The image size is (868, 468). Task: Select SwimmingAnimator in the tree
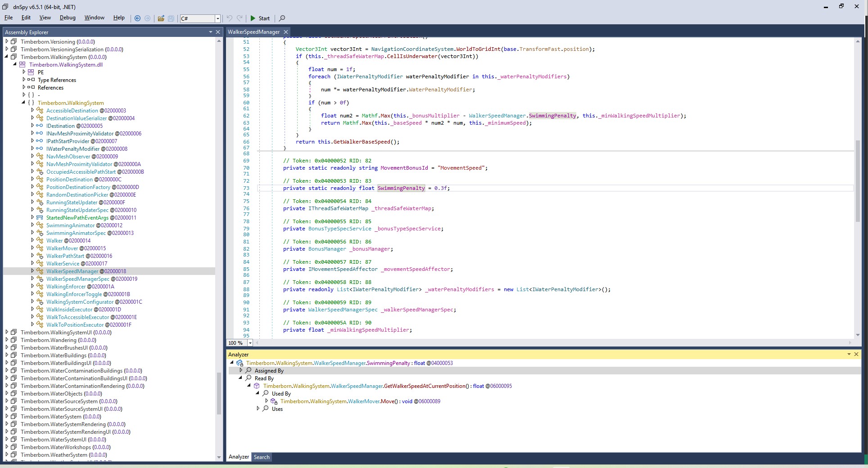70,225
